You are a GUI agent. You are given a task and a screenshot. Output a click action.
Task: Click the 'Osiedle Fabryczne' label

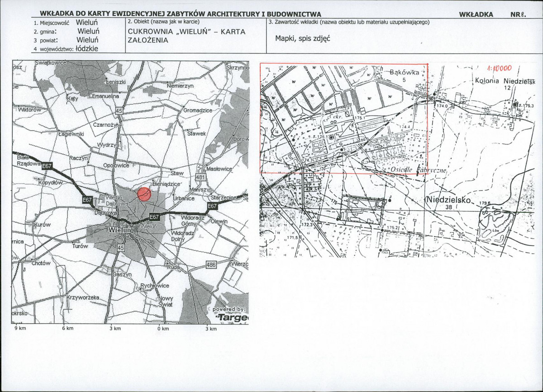click(x=419, y=170)
